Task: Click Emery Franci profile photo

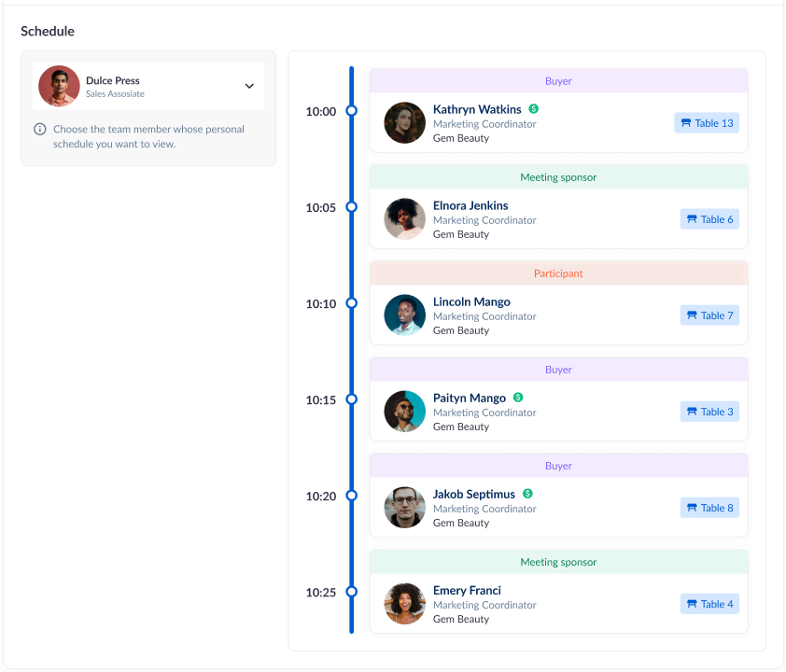Action: tap(405, 604)
